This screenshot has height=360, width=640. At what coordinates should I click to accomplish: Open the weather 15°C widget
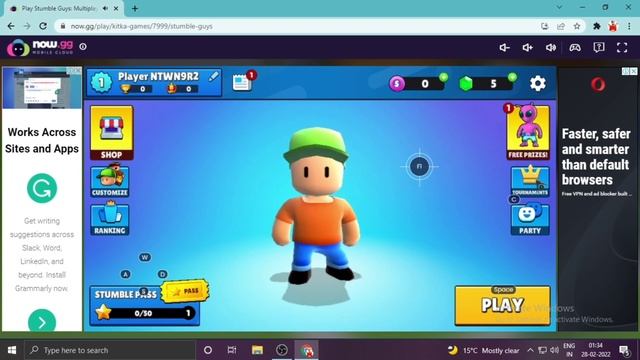pos(484,350)
